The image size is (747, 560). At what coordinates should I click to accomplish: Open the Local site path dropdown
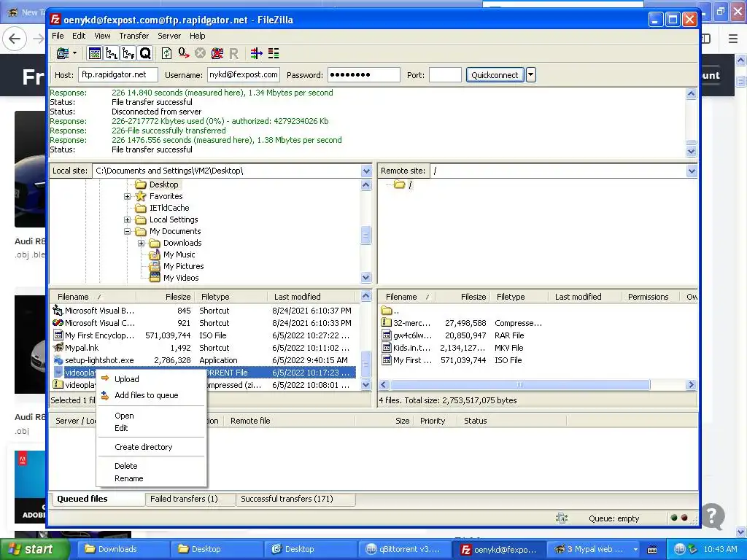(x=366, y=171)
